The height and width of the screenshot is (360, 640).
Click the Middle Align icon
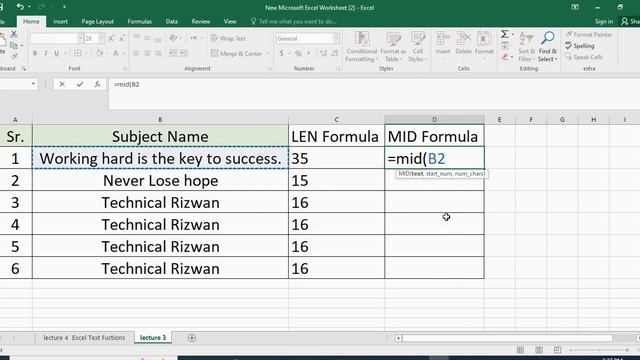[147, 38]
